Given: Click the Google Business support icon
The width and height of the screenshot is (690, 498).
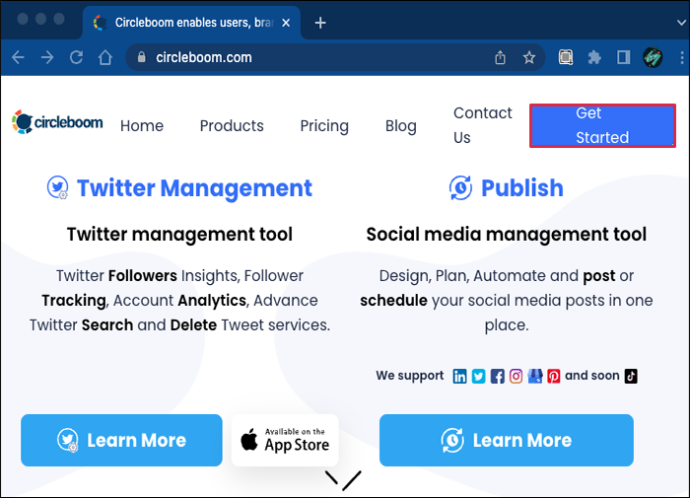Looking at the screenshot, I should tap(535, 376).
